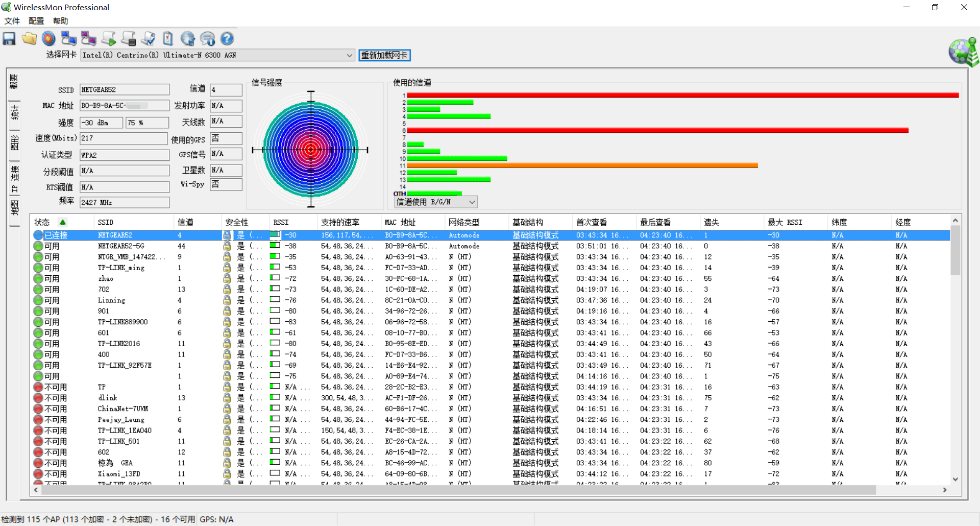Click the red target icon in toolbar
Screen dimensions: 980x526
tap(48, 39)
